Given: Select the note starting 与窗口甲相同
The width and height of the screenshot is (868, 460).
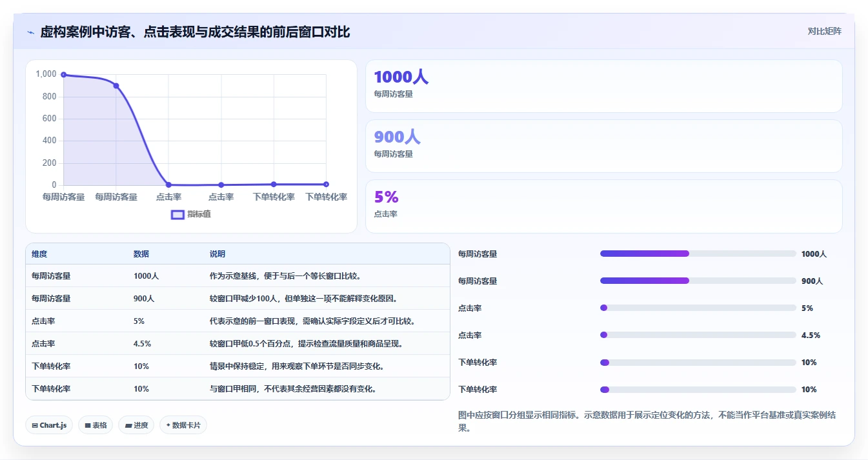Looking at the screenshot, I should coord(294,389).
